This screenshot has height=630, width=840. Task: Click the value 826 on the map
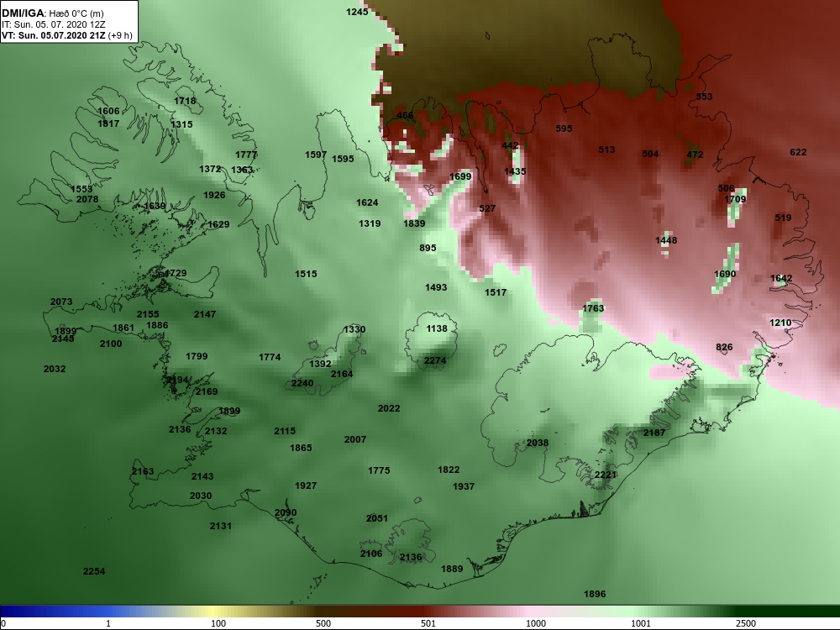pos(724,347)
